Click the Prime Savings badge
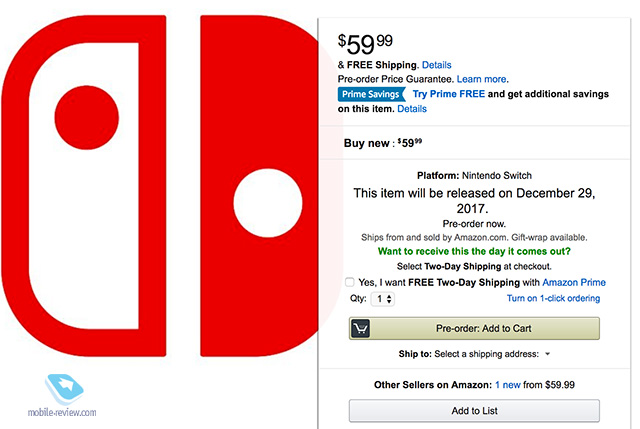 371,94
